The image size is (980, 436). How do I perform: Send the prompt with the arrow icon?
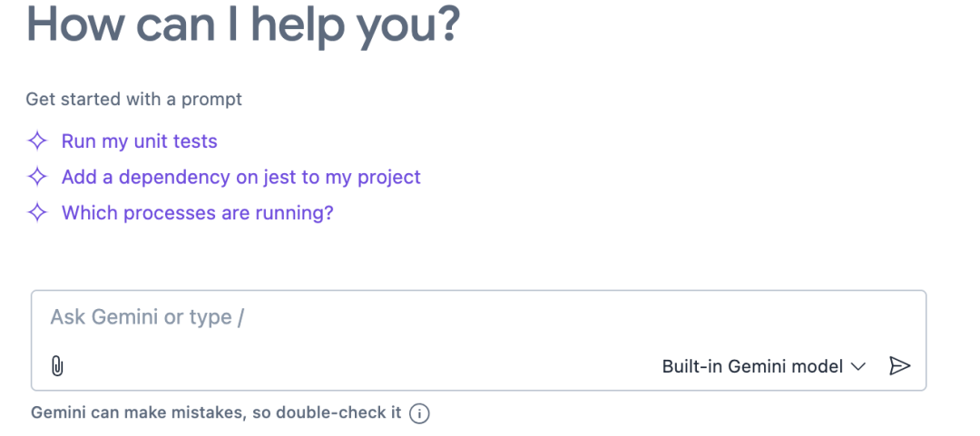(x=899, y=366)
